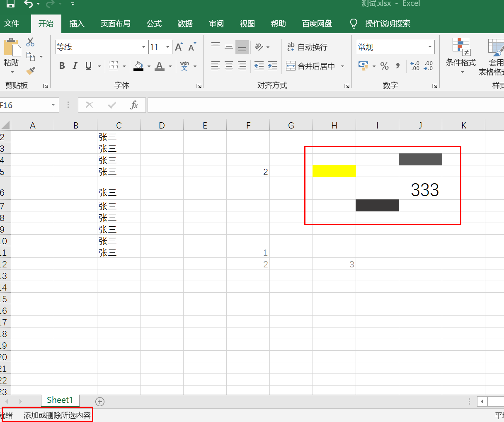Open the 字体 dialog launcher
The width and height of the screenshot is (504, 422).
point(199,86)
